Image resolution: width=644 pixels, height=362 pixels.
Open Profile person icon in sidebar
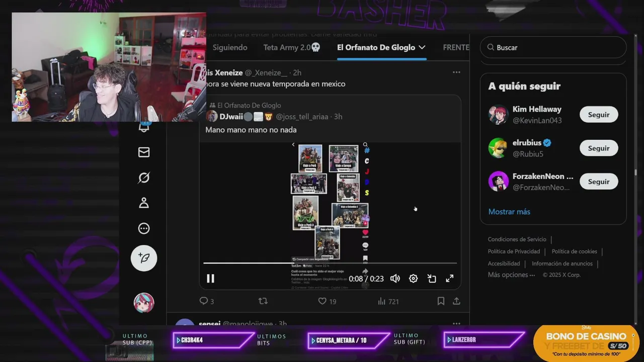coord(144,203)
